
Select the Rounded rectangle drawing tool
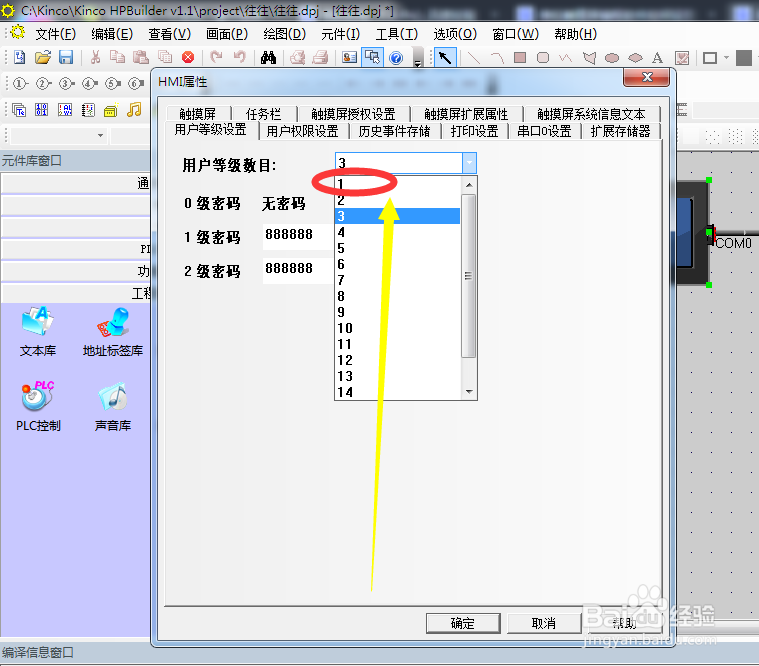point(543,58)
